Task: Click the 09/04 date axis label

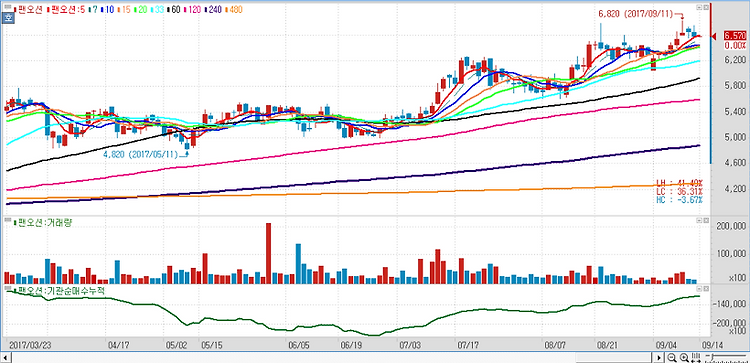Action: click(x=667, y=345)
